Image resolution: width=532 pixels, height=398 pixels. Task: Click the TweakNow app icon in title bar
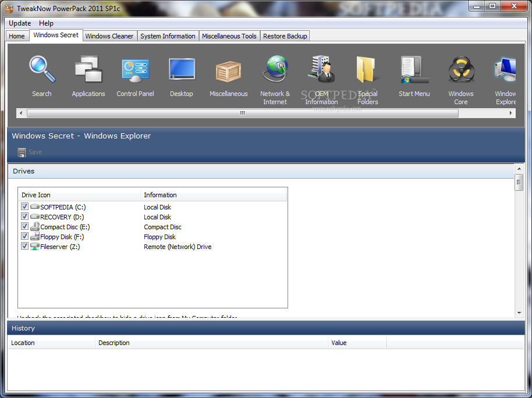(x=9, y=9)
